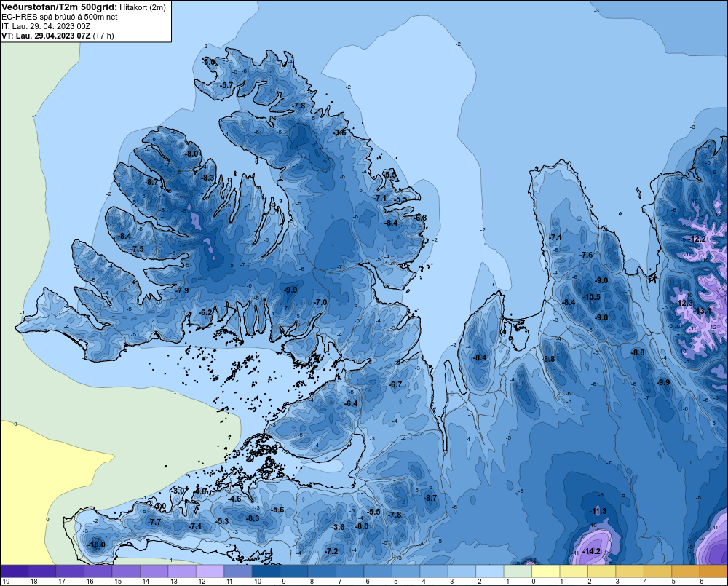Click the -7.7 temperature reading
The height and width of the screenshot is (586, 728).
tap(154, 522)
